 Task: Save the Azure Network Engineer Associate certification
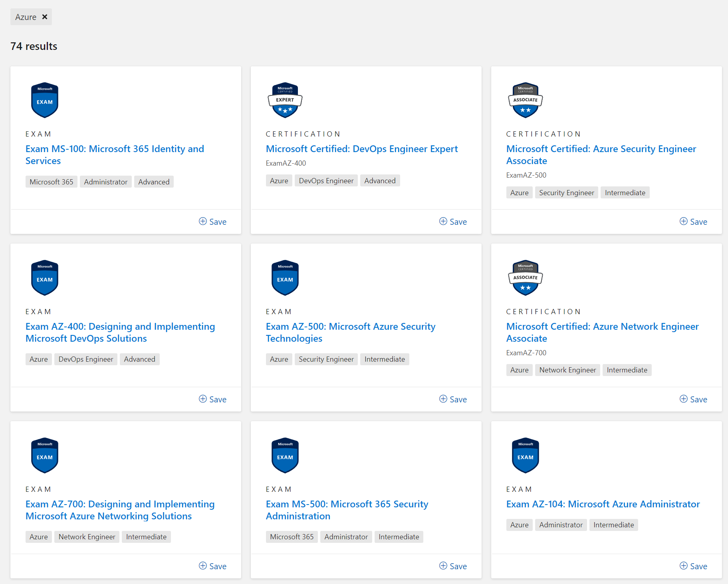click(694, 399)
